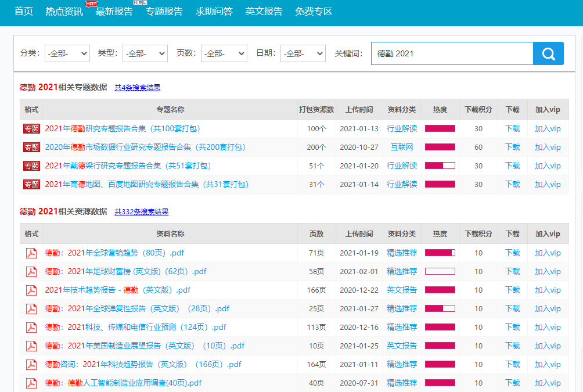Click the 166页 page count cell

pyautogui.click(x=316, y=290)
